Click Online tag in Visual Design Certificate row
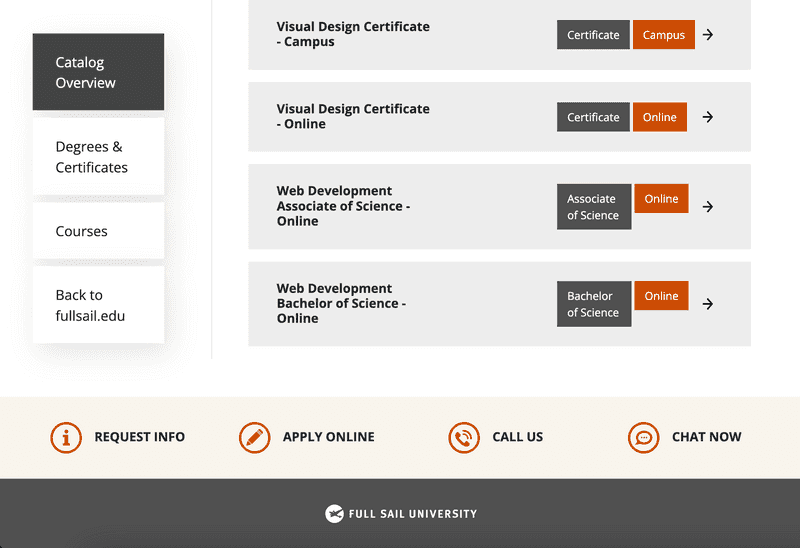Image resolution: width=800 pixels, height=548 pixels. pos(660,117)
